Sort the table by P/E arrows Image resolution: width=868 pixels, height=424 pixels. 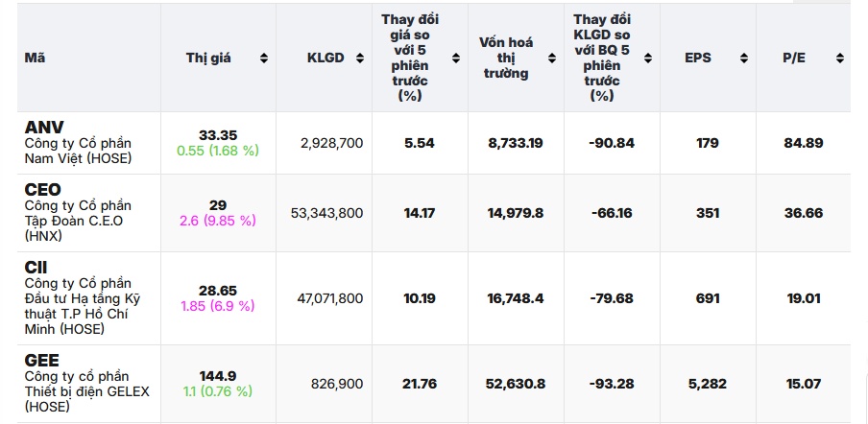(x=840, y=59)
